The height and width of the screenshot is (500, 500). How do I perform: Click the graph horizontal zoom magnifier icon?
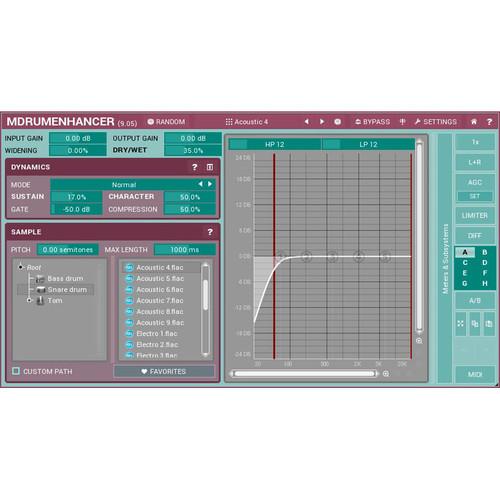386,374
